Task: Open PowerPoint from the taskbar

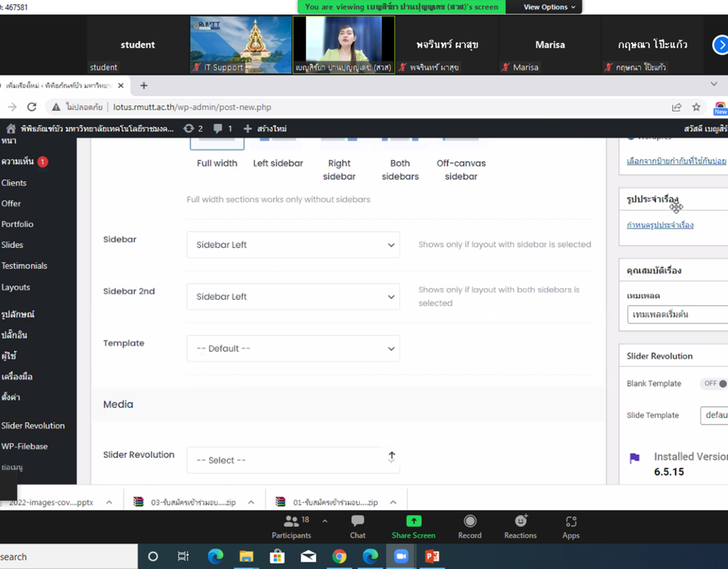Action: [x=432, y=556]
